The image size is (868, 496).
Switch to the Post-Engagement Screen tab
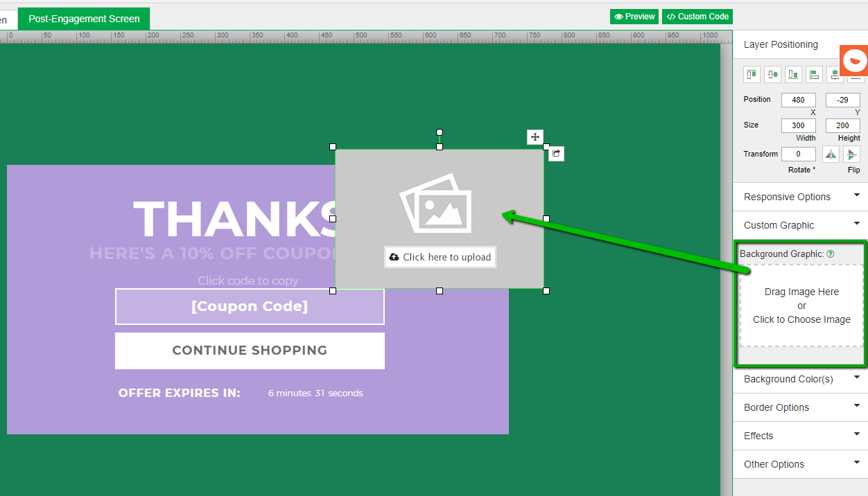pyautogui.click(x=84, y=19)
